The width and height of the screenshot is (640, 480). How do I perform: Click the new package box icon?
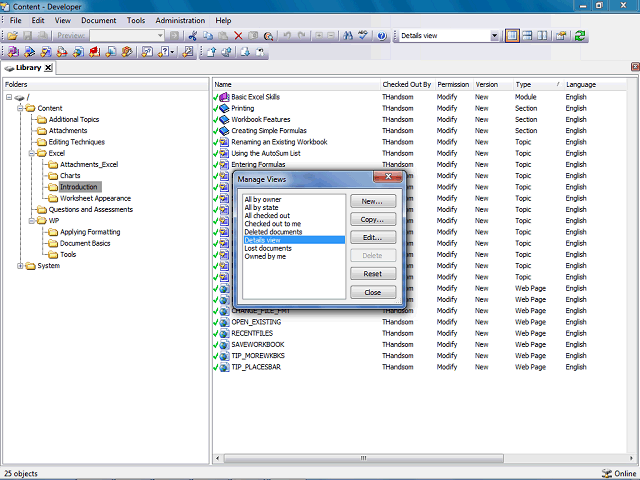[127, 52]
